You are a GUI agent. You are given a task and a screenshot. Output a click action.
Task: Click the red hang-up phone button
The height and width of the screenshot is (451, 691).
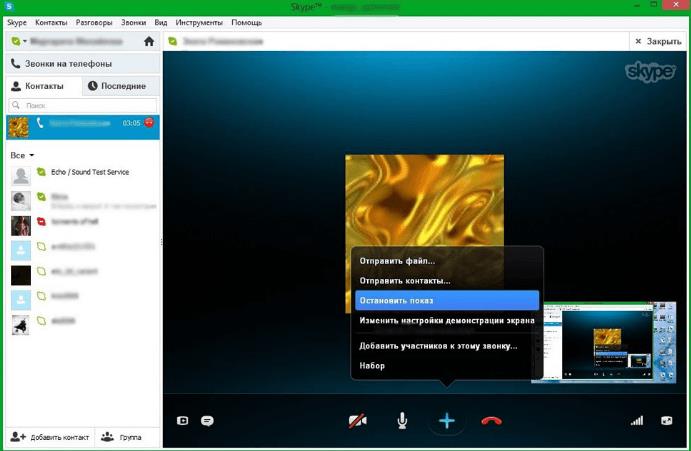(x=491, y=421)
